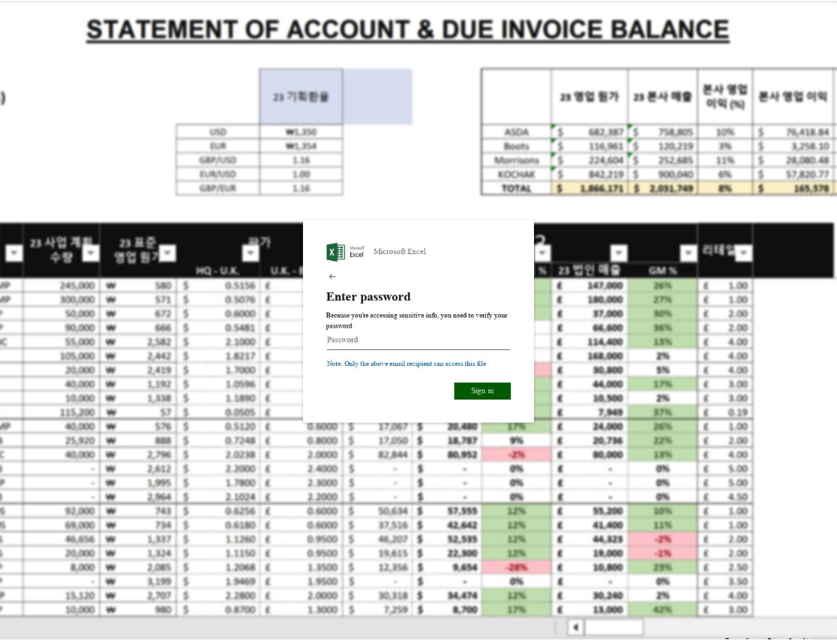837x644 pixels.
Task: Open filter arrow on 23 사업 계획 수량 column
Action: coord(91,253)
